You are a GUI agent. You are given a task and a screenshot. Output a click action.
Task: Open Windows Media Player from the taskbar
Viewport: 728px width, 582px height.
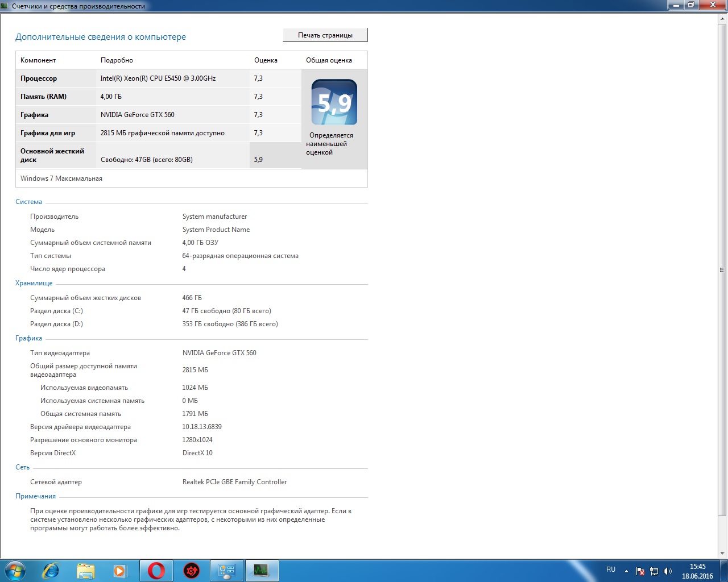coord(120,571)
